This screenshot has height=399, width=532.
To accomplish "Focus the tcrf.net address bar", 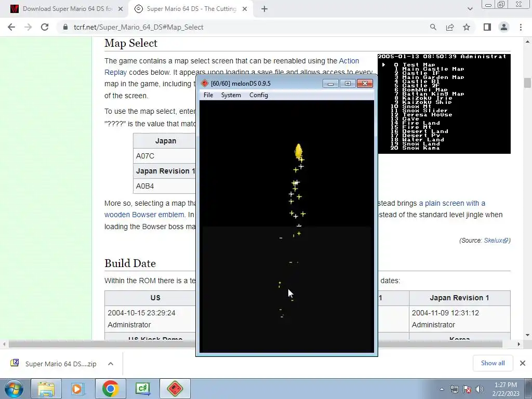I will (x=244, y=27).
